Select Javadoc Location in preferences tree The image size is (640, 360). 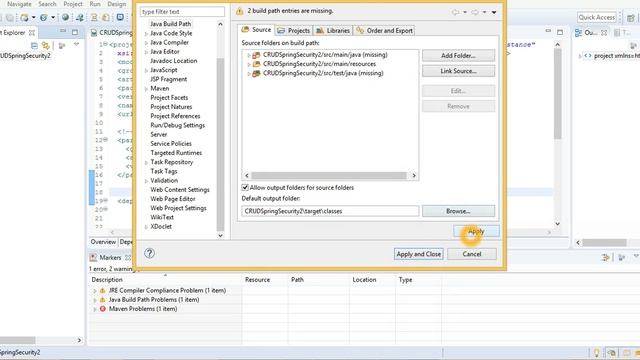pyautogui.click(x=173, y=61)
